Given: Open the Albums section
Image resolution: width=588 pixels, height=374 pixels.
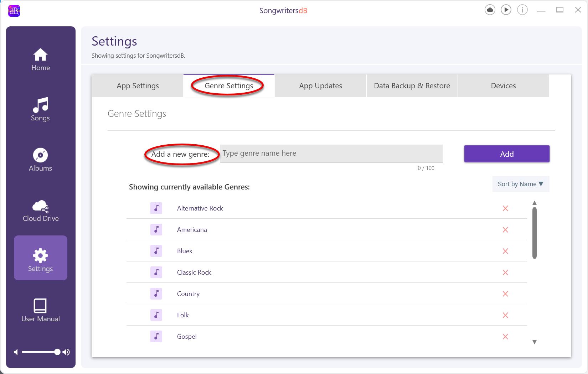Looking at the screenshot, I should tap(40, 160).
